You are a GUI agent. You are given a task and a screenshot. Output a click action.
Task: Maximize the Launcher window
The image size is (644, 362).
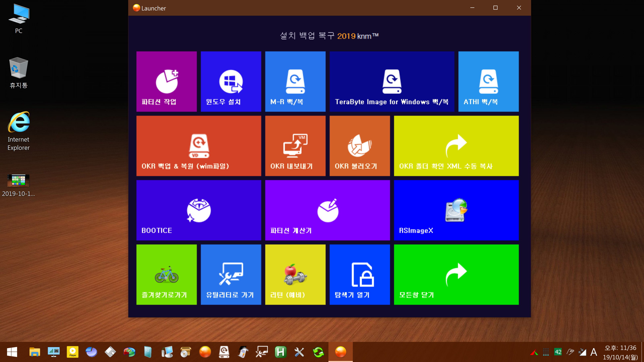pyautogui.click(x=495, y=8)
